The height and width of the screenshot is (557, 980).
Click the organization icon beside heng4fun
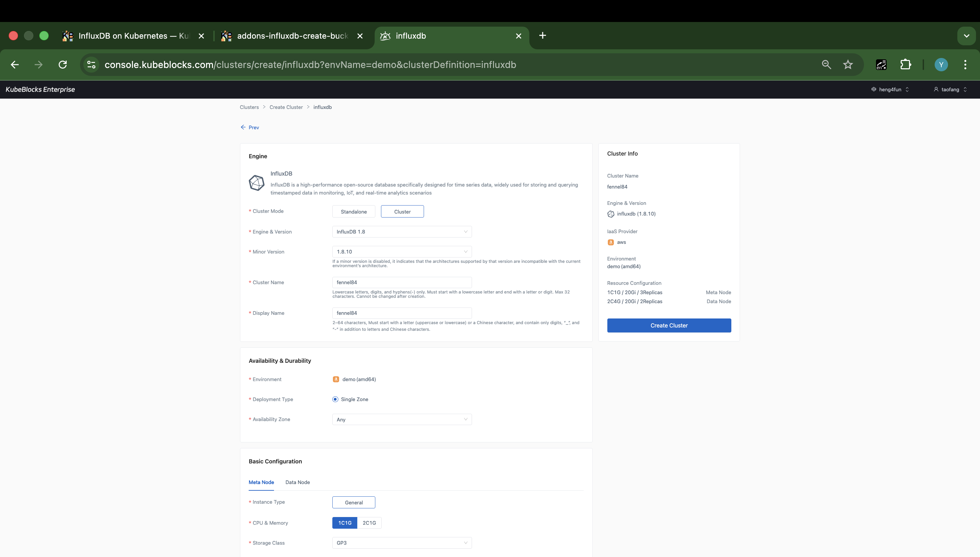tap(874, 89)
